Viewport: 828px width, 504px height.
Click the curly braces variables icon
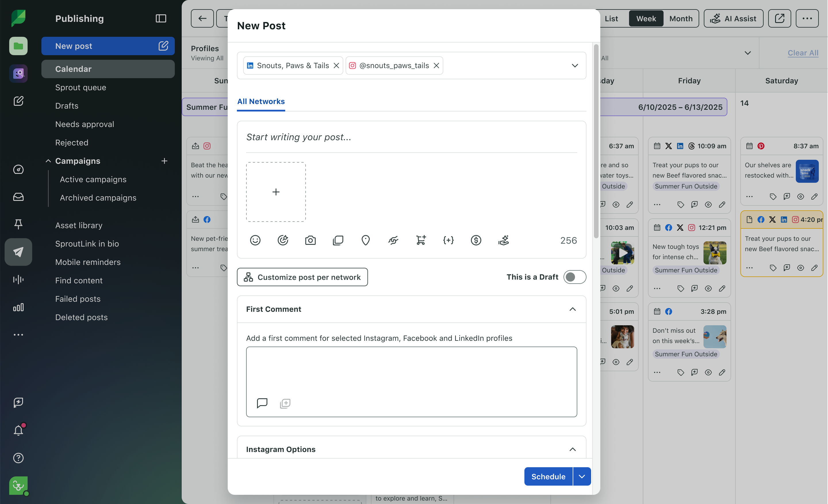pos(448,240)
